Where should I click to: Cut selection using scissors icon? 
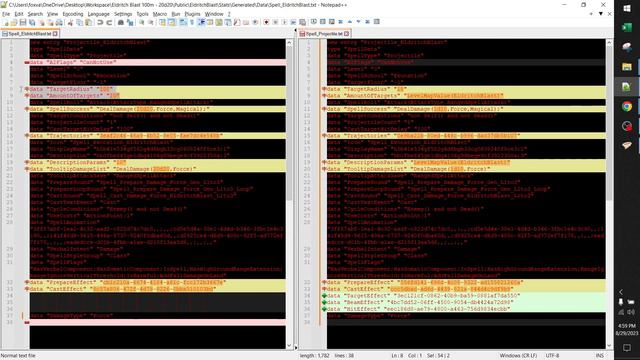click(70, 22)
